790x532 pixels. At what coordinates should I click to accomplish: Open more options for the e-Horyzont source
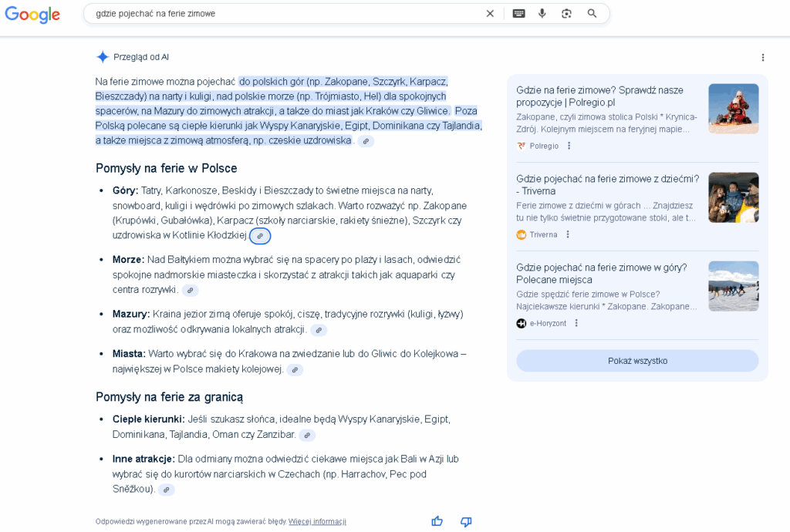576,323
